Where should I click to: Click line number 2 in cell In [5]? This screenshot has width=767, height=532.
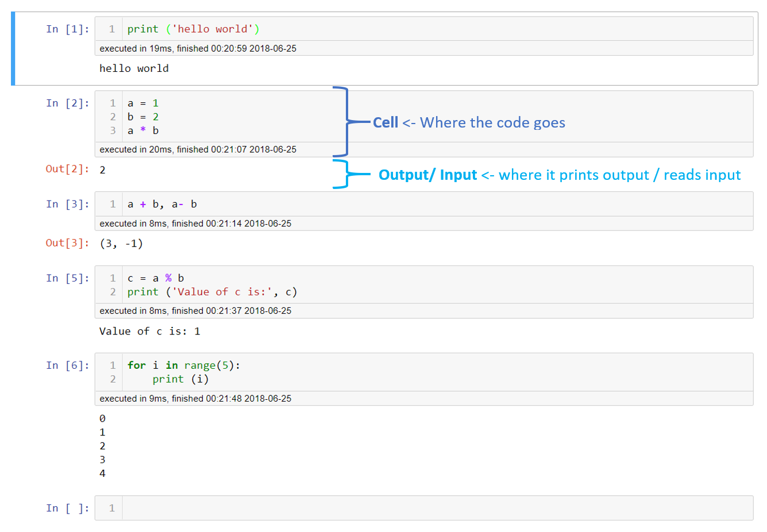(113, 292)
